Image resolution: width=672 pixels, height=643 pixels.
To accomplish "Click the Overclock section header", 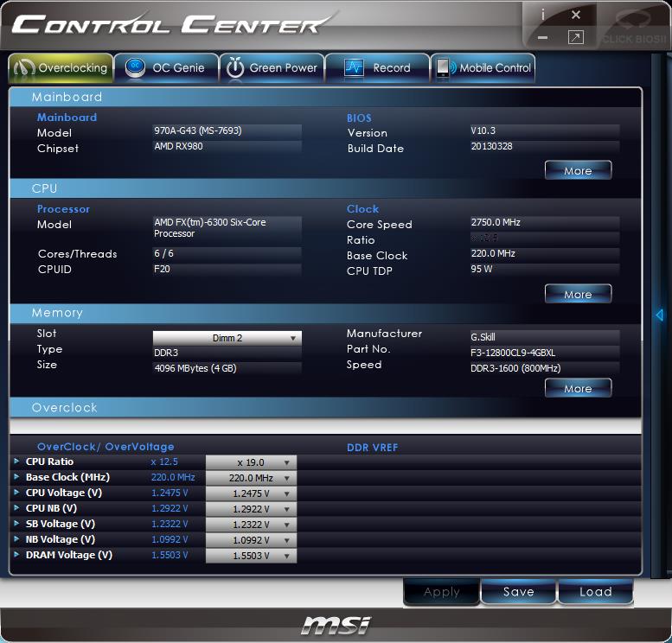I will coord(325,407).
